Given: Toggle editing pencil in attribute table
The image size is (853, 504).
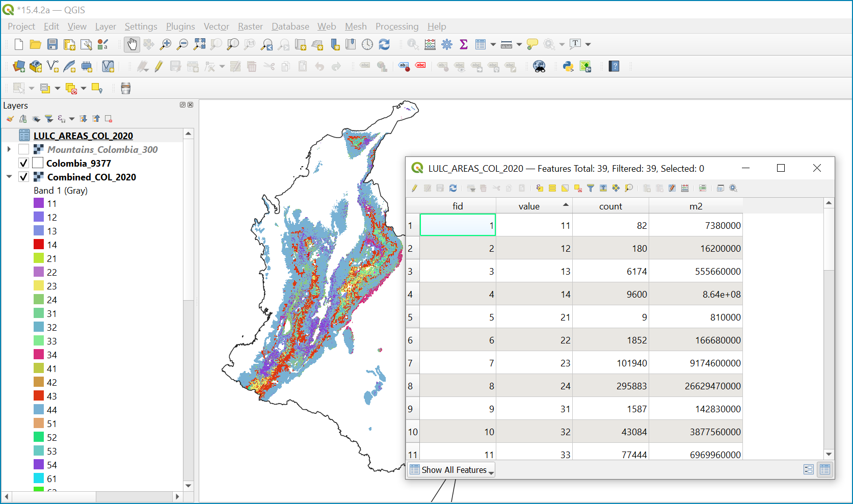Looking at the screenshot, I should point(415,188).
